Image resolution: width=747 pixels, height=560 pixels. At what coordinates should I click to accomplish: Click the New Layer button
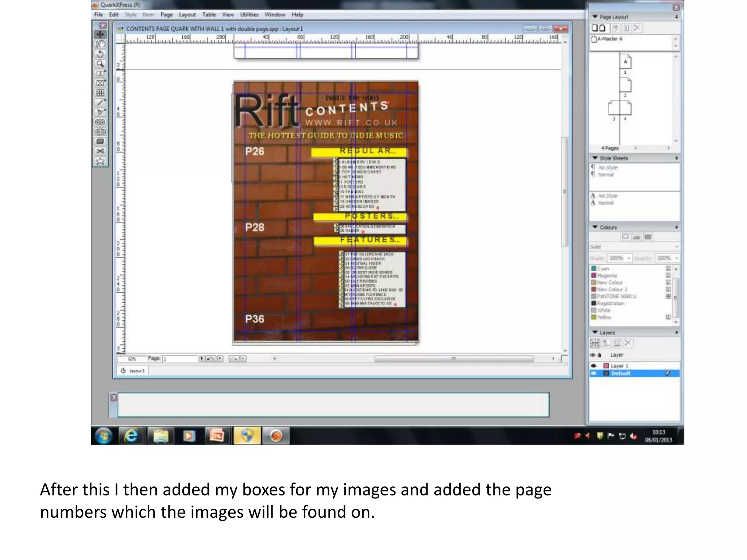coord(595,343)
